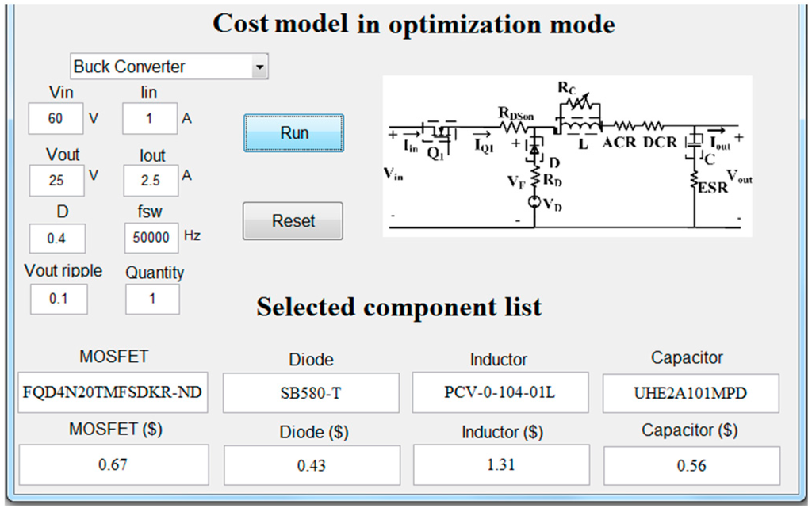Click the MOSFET part field FQD4N20TMFSDKR-ND
The image size is (812, 512).
pos(113,392)
